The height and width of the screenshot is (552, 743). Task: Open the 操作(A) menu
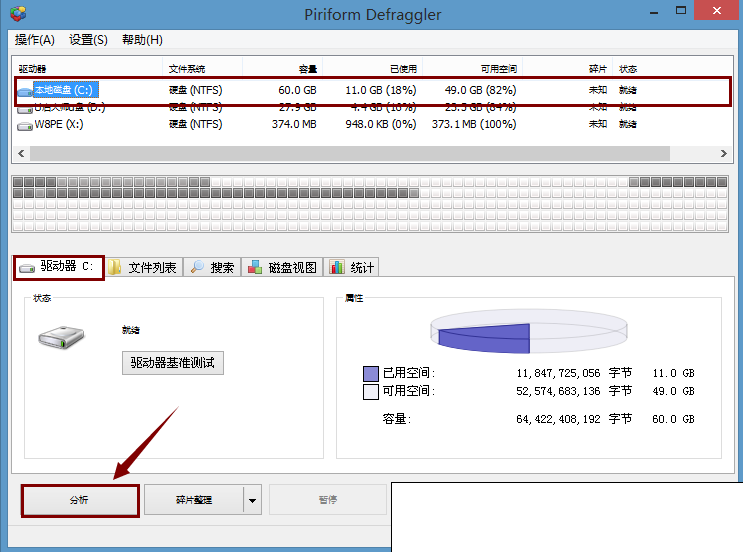35,40
